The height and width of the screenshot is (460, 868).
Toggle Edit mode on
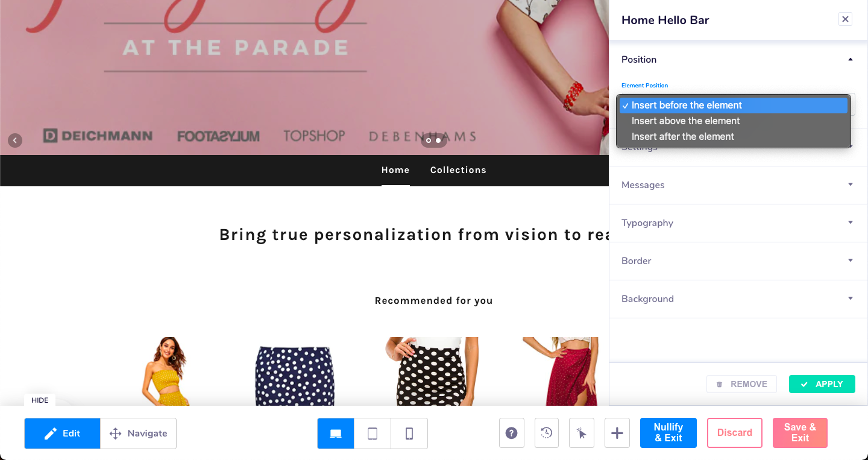(63, 433)
